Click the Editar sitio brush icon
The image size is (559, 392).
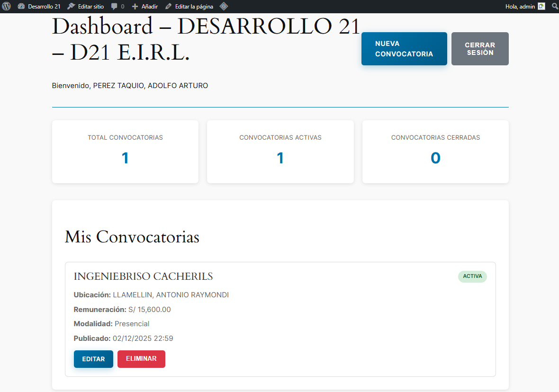tap(71, 7)
